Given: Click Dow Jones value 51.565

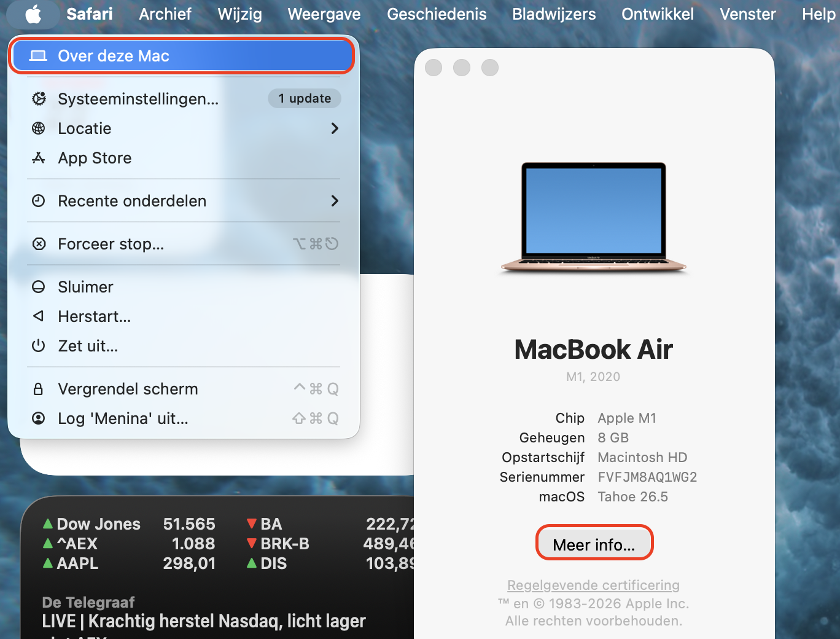Looking at the screenshot, I should click(189, 524).
